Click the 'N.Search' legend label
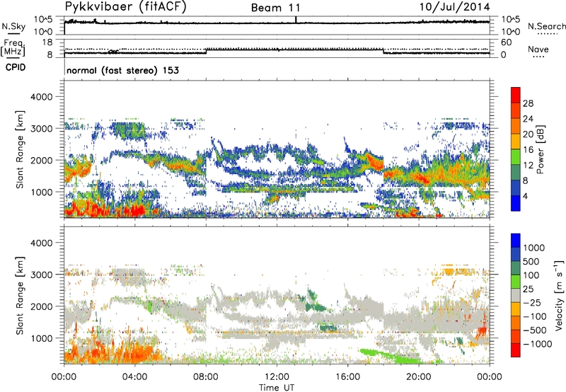 point(547,26)
